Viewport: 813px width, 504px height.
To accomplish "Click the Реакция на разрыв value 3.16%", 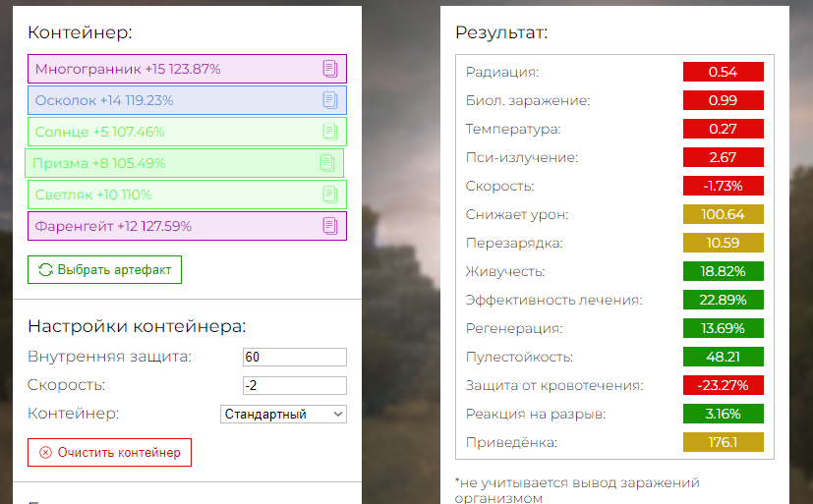I will [x=724, y=414].
